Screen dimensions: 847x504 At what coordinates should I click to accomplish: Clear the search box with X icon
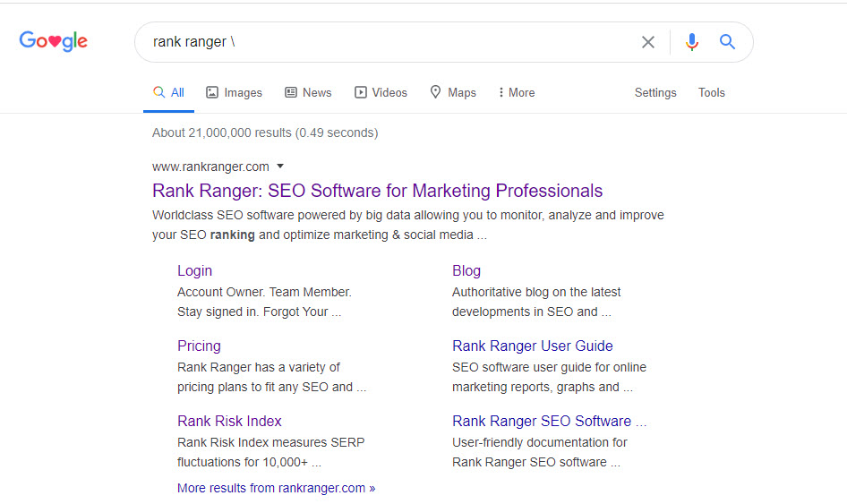coord(648,42)
